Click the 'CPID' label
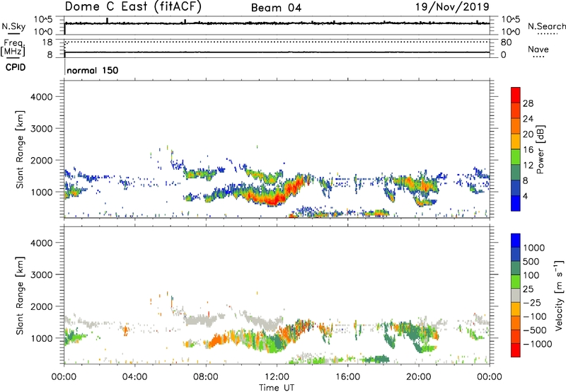 pyautogui.click(x=16, y=67)
